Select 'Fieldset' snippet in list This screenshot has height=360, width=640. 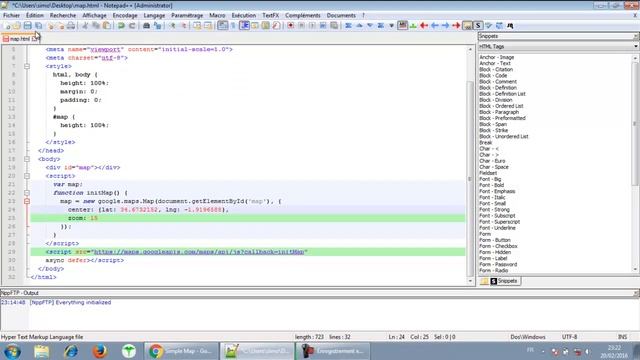click(488, 173)
